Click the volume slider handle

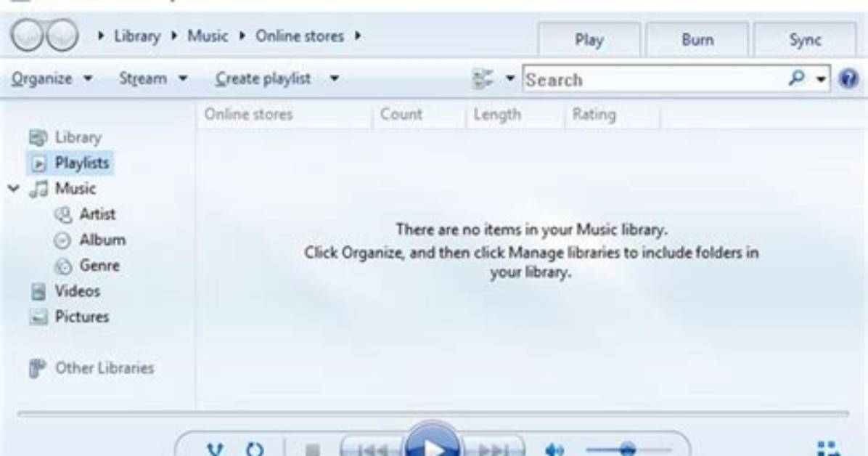click(x=627, y=449)
